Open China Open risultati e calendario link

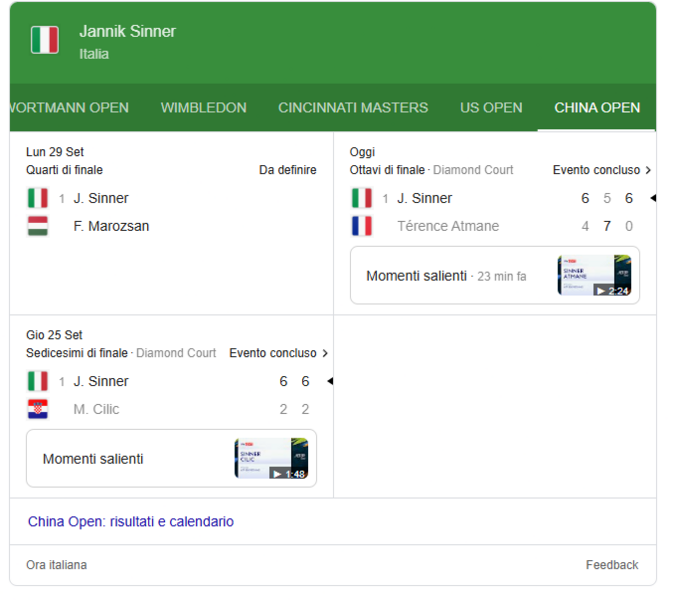pyautogui.click(x=131, y=522)
